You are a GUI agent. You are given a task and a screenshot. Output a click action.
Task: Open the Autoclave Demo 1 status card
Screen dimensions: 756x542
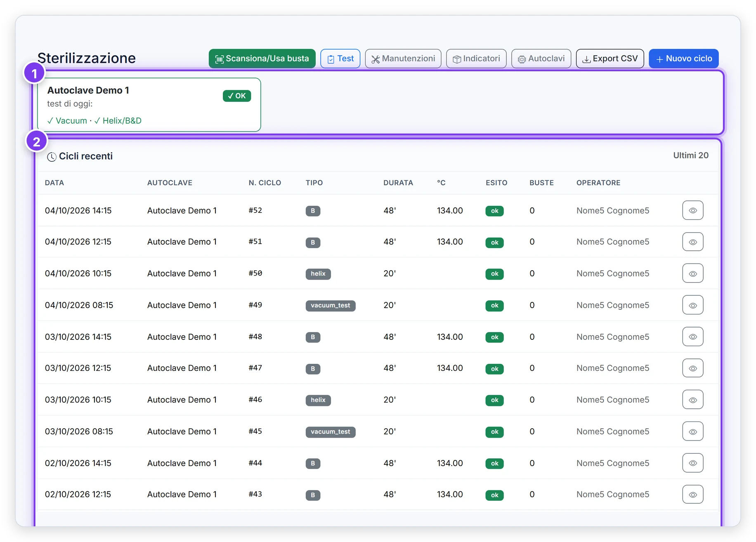(x=149, y=105)
